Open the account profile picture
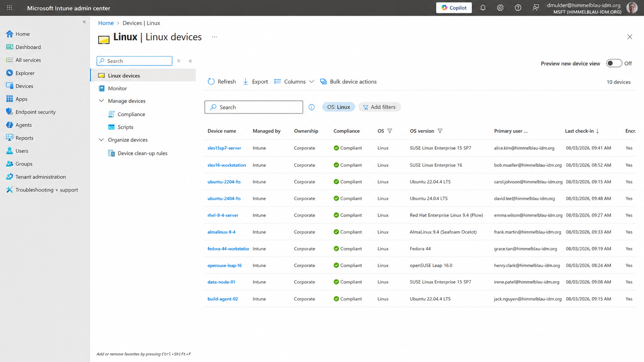Screen dimensions: 644x362 [632, 8]
